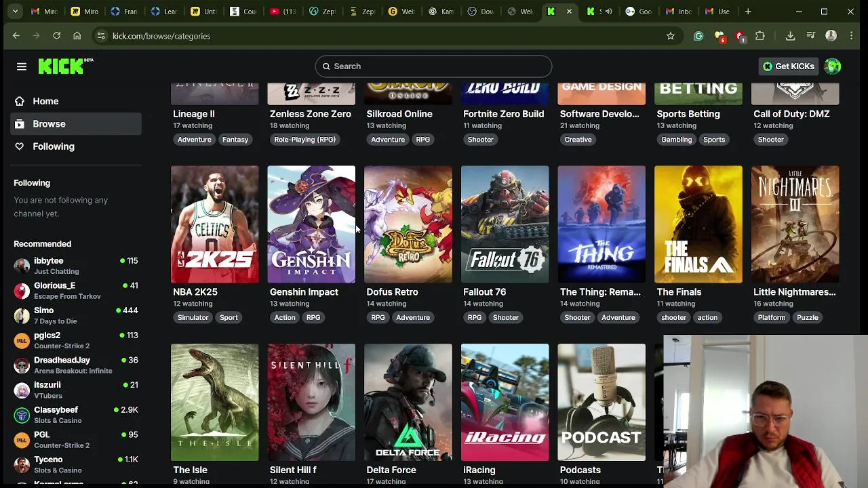This screenshot has height=488, width=868.
Task: Click the browser home icon
Action: (x=77, y=36)
